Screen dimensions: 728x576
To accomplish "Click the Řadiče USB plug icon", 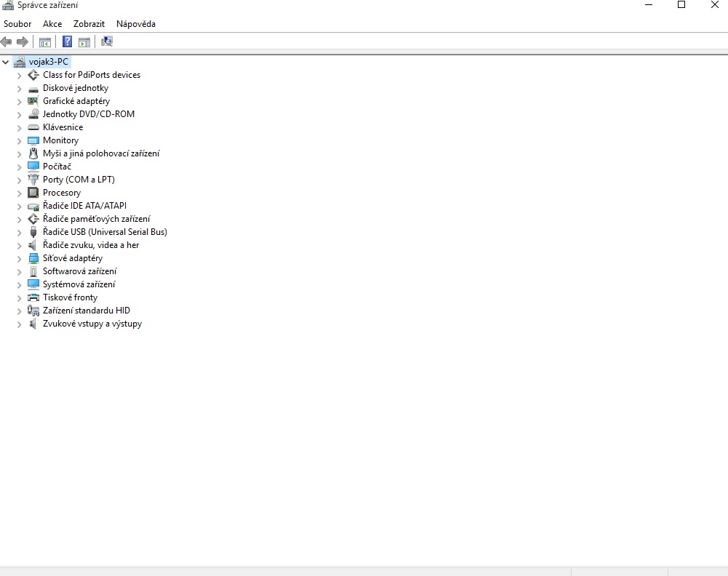I will tap(33, 232).
